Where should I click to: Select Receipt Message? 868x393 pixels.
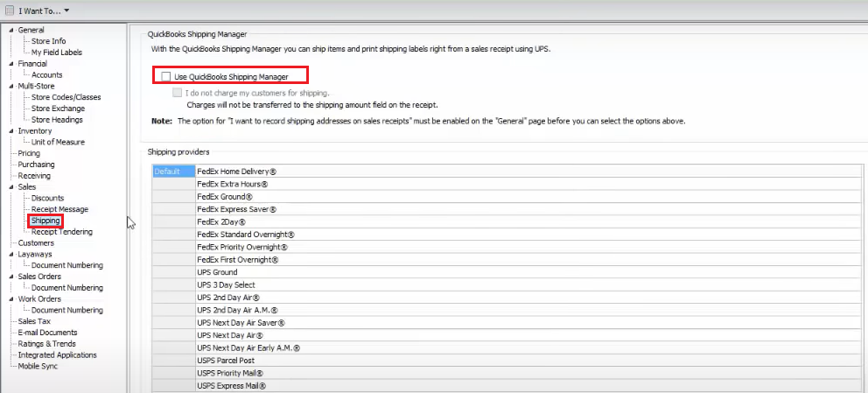[59, 209]
